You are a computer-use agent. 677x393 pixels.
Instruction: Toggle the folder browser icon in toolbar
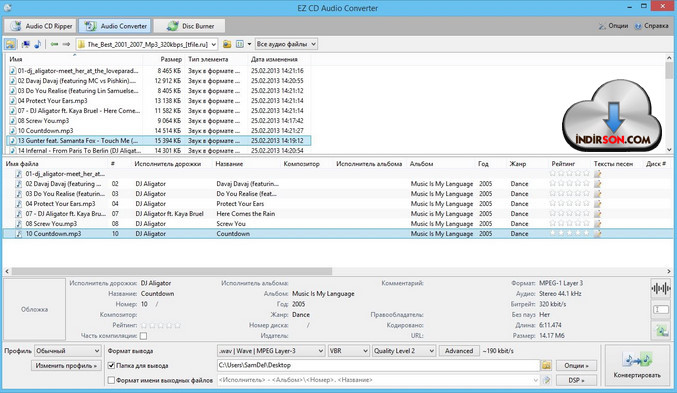click(x=10, y=44)
